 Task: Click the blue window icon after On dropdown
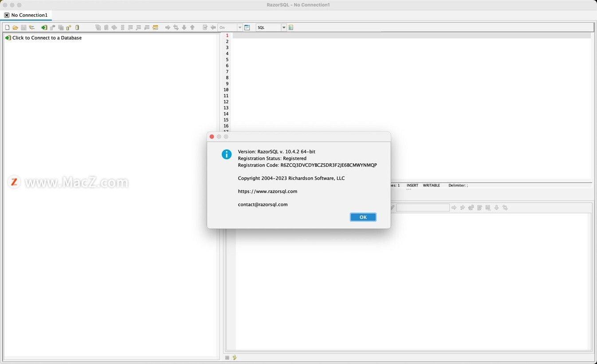pyautogui.click(x=247, y=27)
